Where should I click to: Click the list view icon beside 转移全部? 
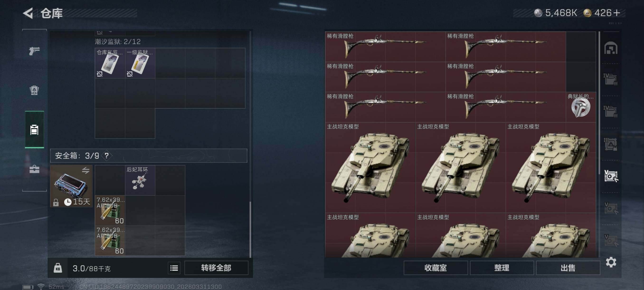coord(174,268)
